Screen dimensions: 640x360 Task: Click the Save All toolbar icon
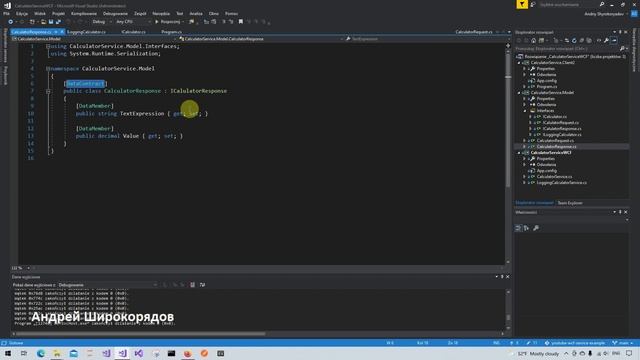[58, 22]
